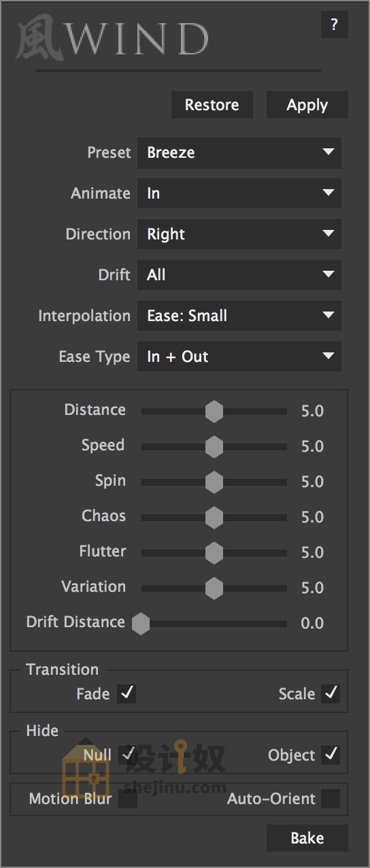Screen dimensions: 370x868
Task: Click the Drift Distance slider handle
Action: pyautogui.click(x=141, y=623)
